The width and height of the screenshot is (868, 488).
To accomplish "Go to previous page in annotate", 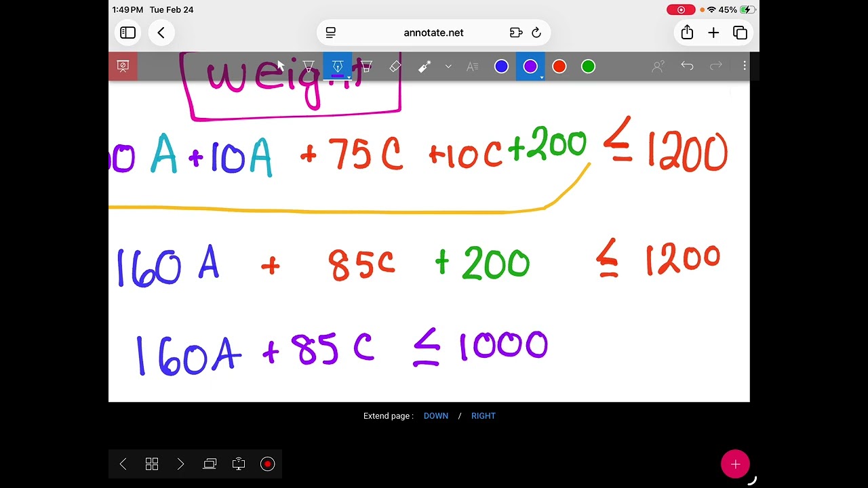I will point(123,464).
